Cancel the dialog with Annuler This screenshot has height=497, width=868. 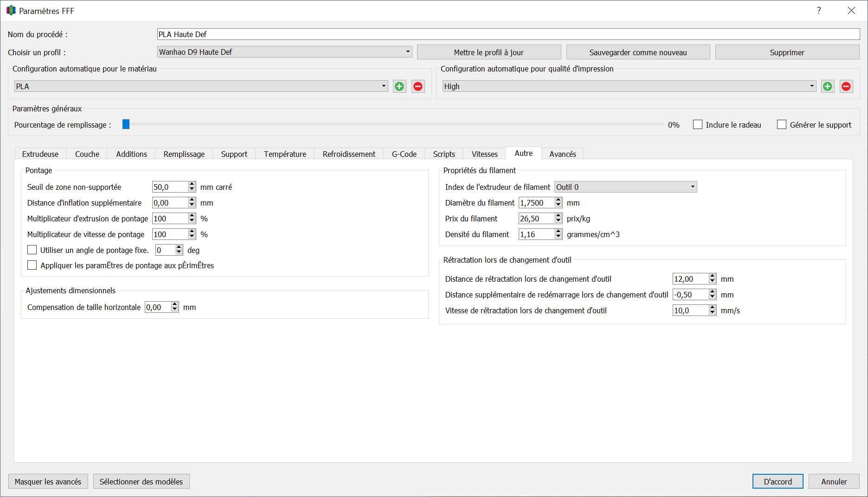click(x=834, y=482)
